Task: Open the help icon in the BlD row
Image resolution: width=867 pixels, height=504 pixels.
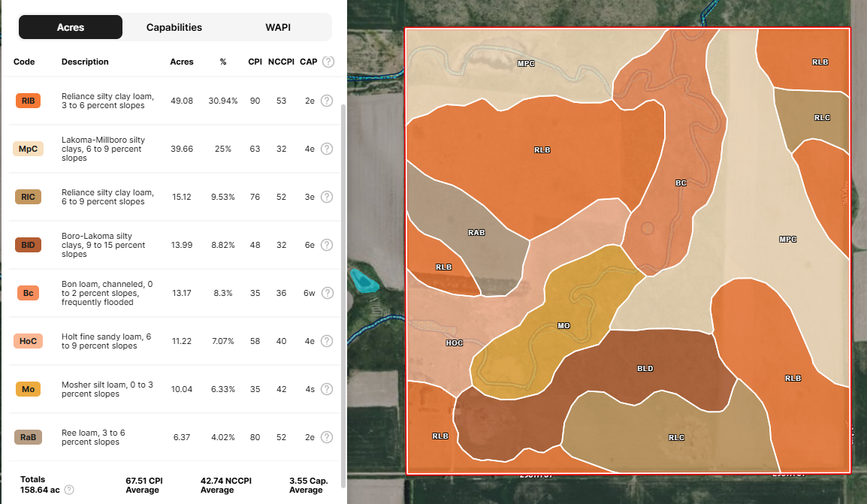Action: 327,245
